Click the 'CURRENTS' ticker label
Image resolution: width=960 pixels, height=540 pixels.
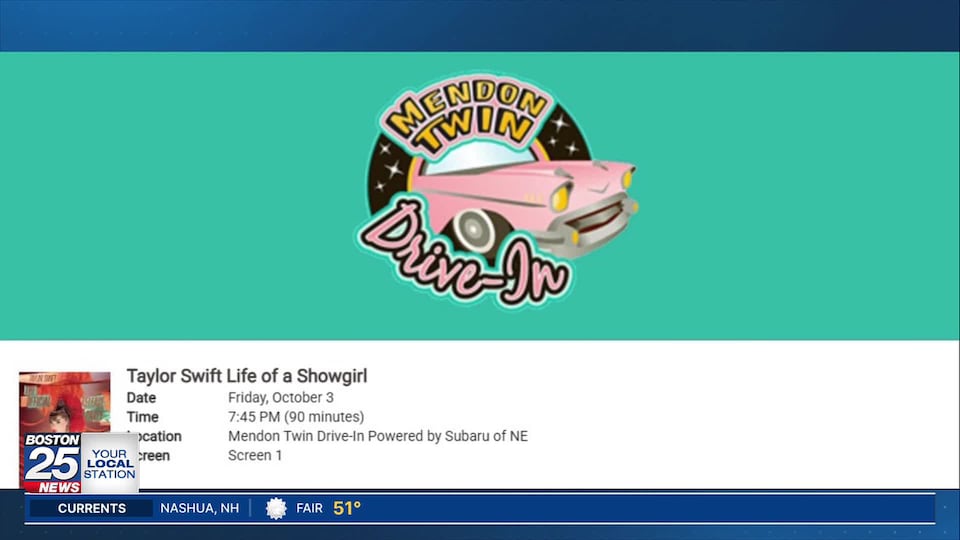[x=91, y=508]
